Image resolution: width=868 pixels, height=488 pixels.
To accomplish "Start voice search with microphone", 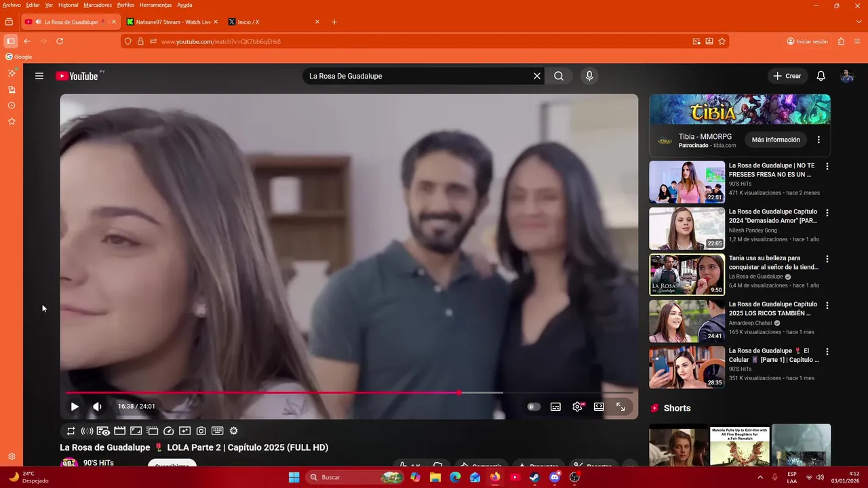I will (x=589, y=76).
